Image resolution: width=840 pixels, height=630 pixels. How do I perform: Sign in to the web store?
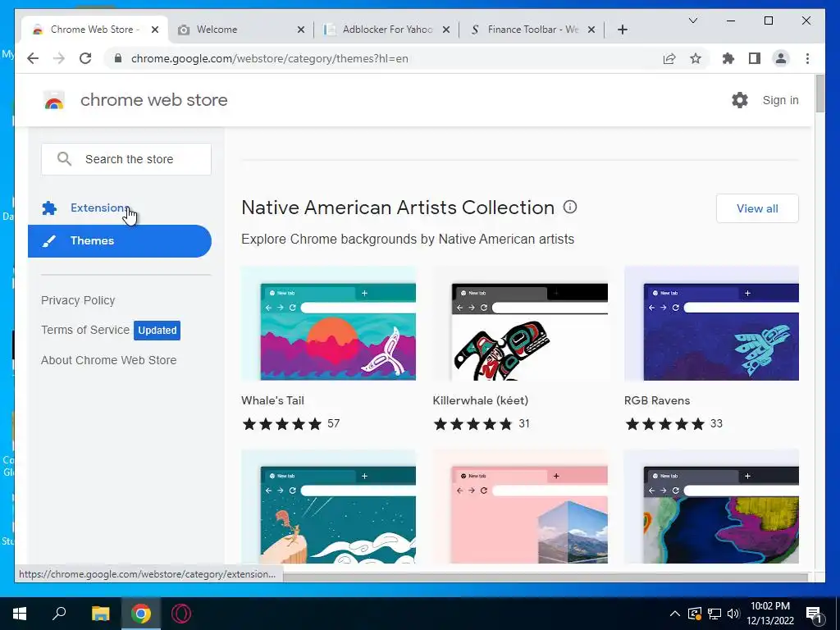780,100
